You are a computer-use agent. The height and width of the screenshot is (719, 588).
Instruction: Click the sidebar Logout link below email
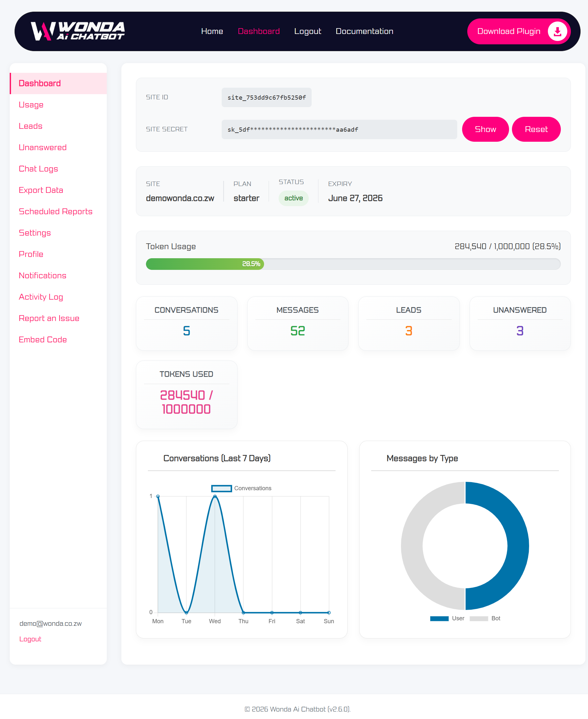30,639
